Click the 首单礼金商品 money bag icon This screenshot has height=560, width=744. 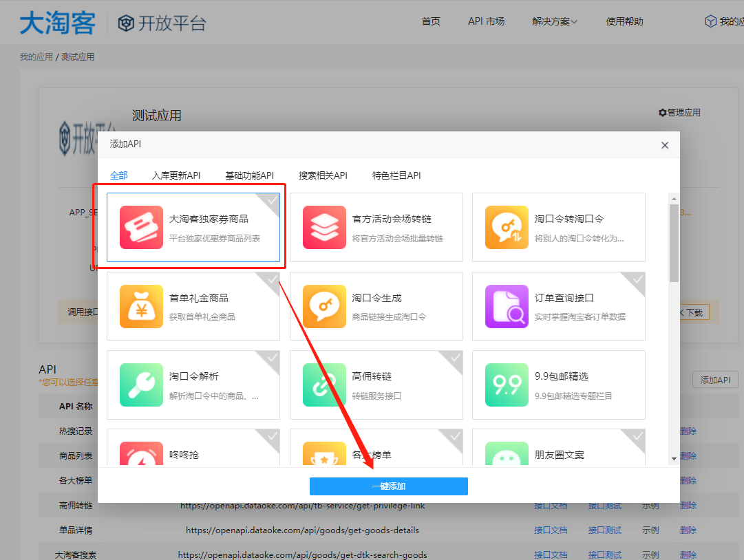[x=141, y=306]
